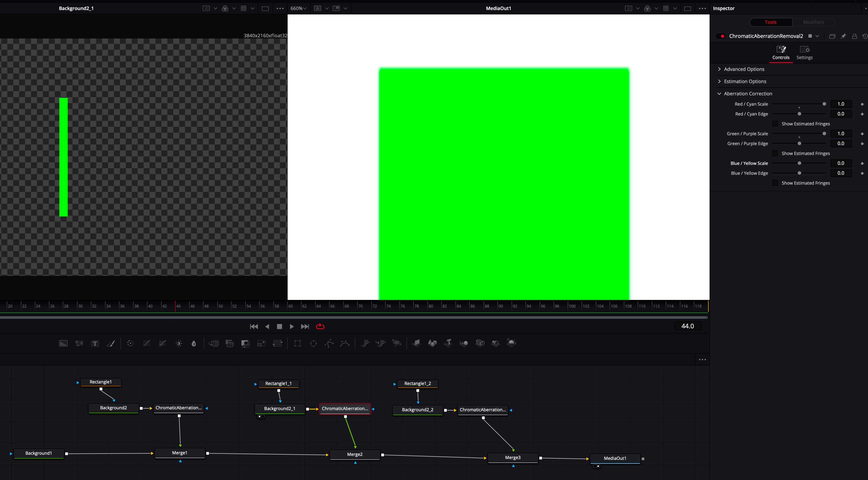868x480 pixels.
Task: Play in reverse
Action: [267, 326]
